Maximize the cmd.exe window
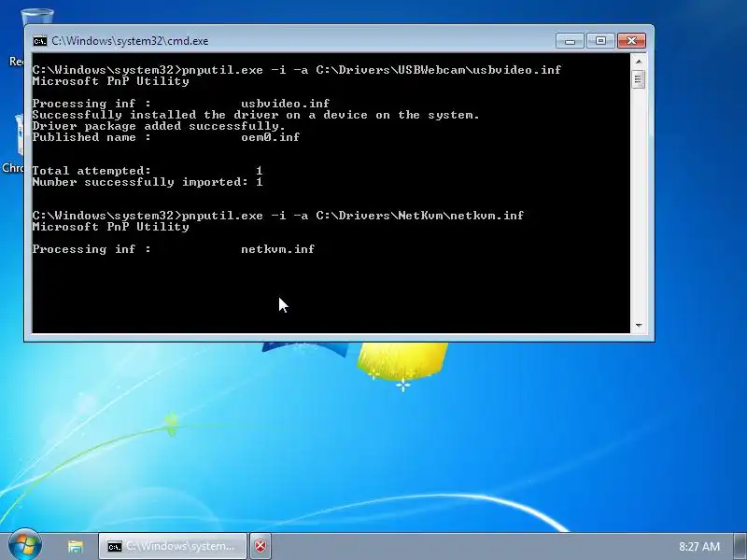This screenshot has height=560, width=747. pyautogui.click(x=600, y=41)
